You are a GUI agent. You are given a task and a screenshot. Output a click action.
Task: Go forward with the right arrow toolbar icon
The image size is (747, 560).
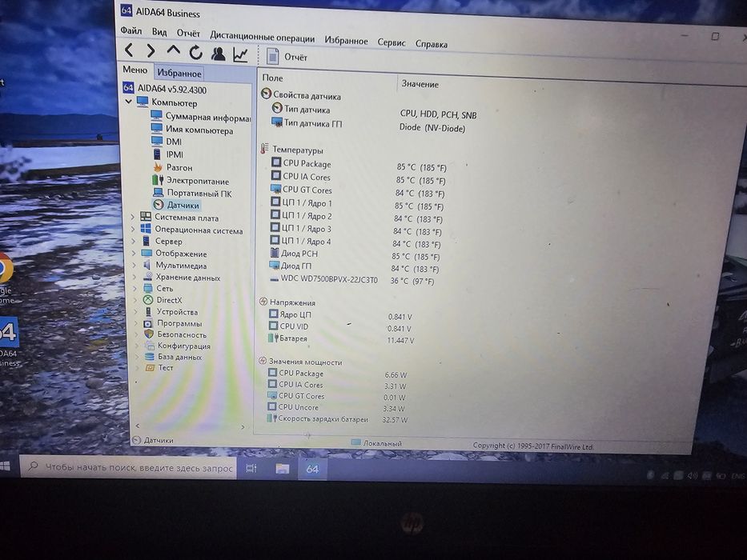point(151,50)
